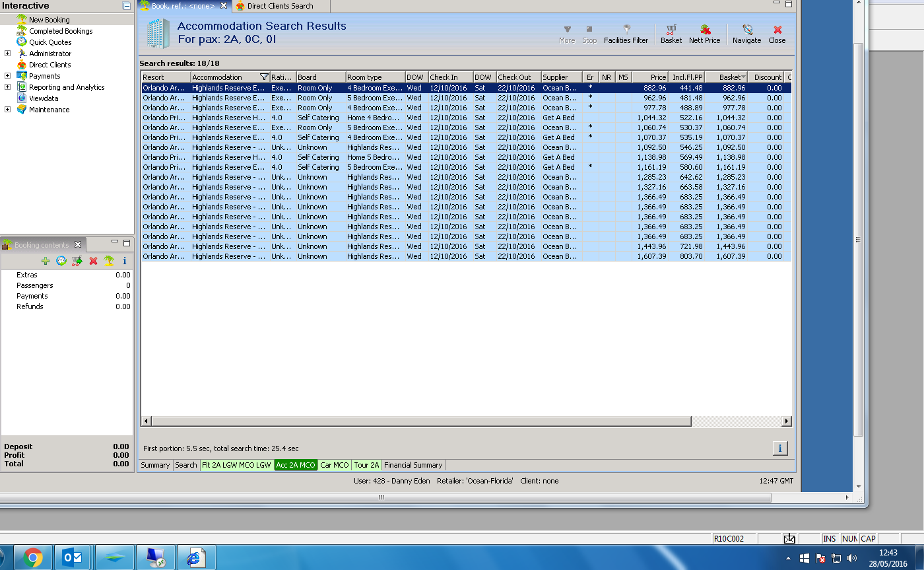924x570 pixels.
Task: Select the result row priced 1,044.32
Action: pyautogui.click(x=466, y=118)
